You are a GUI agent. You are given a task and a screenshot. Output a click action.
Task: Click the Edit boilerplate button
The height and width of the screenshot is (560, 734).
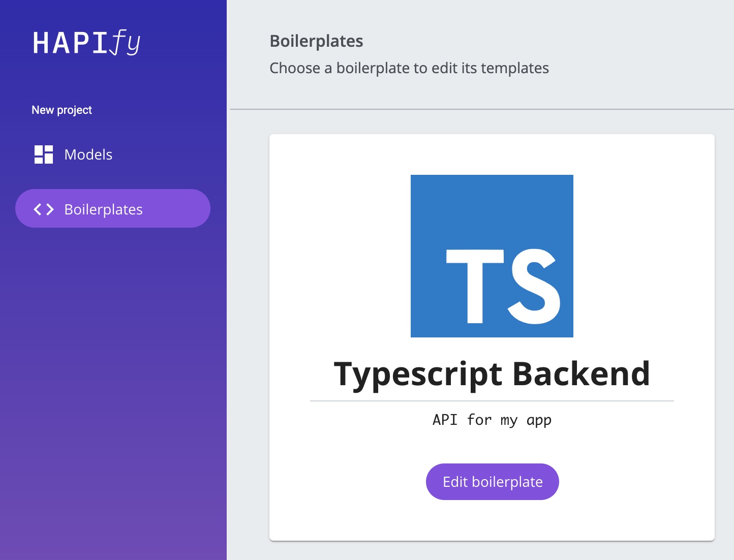coord(493,482)
